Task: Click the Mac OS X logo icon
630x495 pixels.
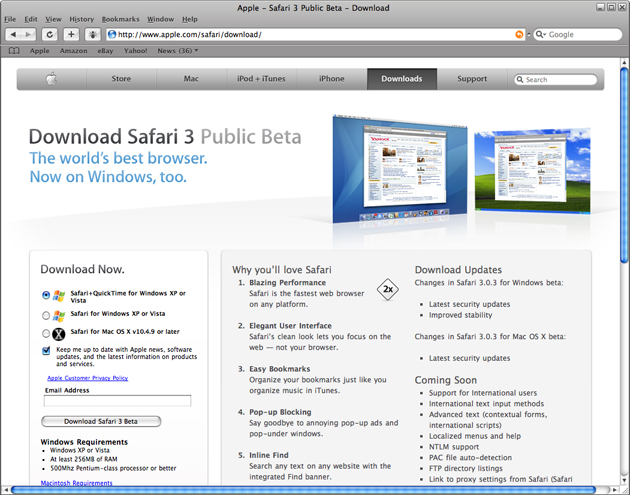Action: point(59,334)
